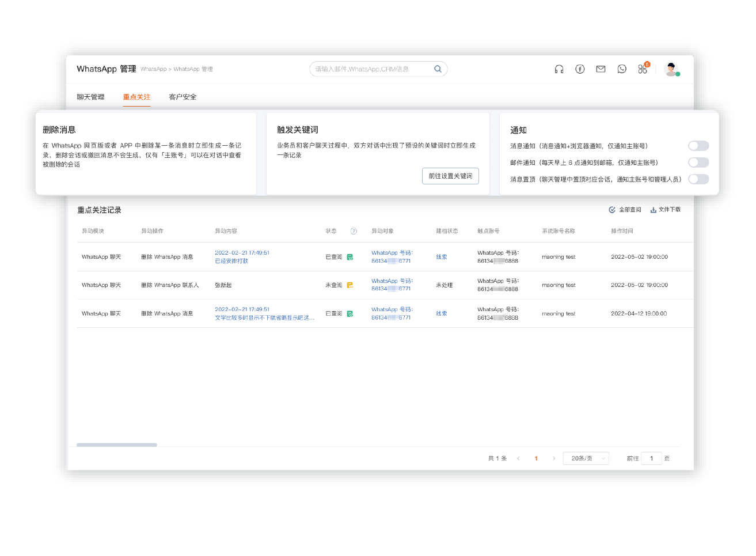
Task: Click 删除 WhatsApp 联系人 cell
Action: coord(170,285)
